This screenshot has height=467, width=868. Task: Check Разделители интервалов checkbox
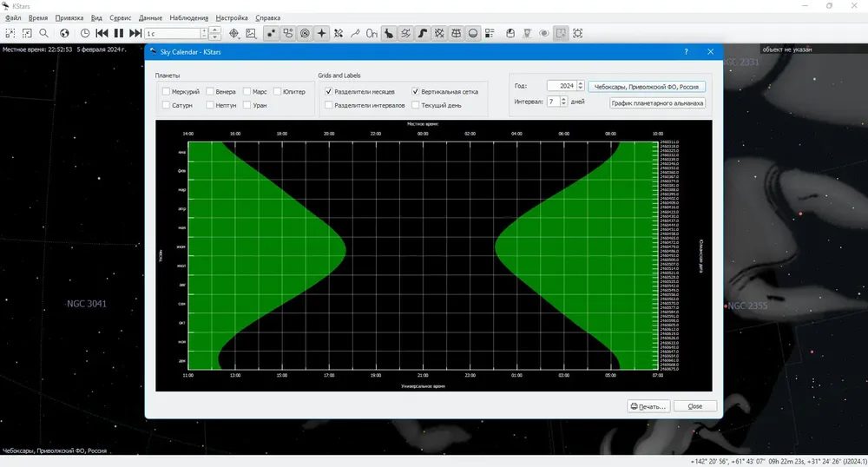click(x=329, y=104)
